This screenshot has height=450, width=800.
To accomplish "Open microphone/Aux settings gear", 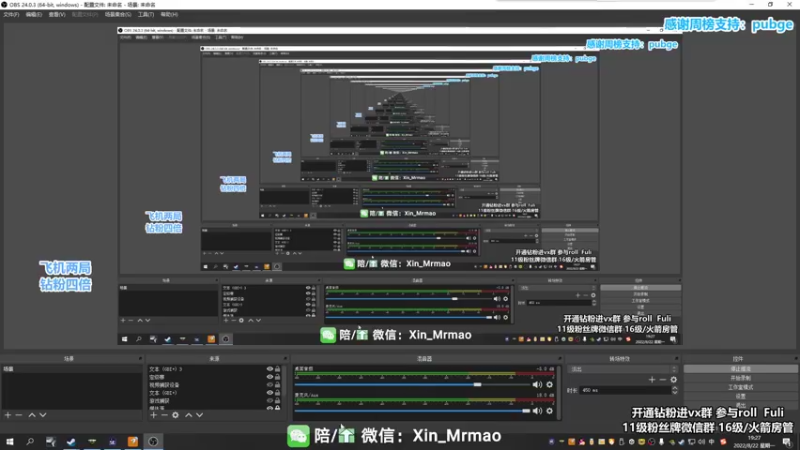I will (549, 411).
